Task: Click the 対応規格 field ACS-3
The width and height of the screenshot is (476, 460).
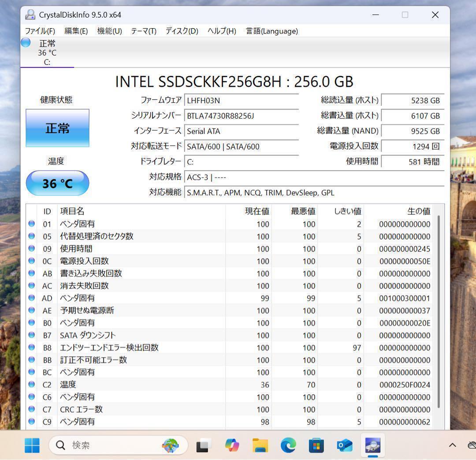Action: [314, 177]
